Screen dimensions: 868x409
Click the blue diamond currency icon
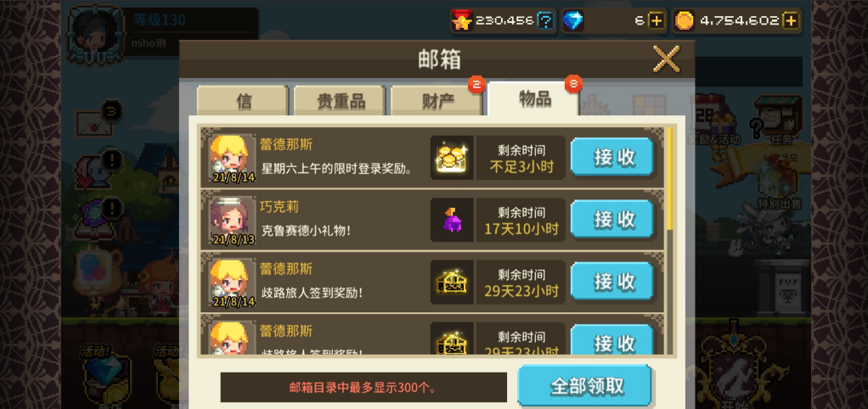573,21
